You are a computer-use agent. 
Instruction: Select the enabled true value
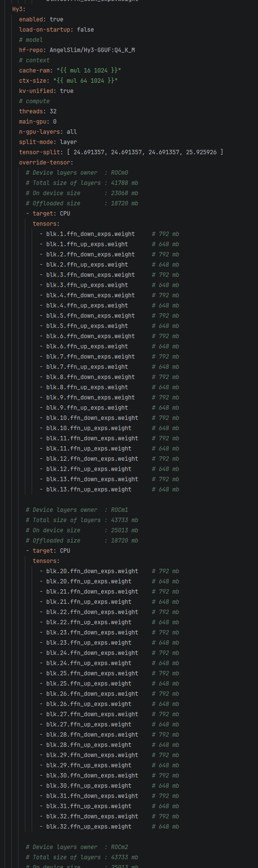point(56,19)
